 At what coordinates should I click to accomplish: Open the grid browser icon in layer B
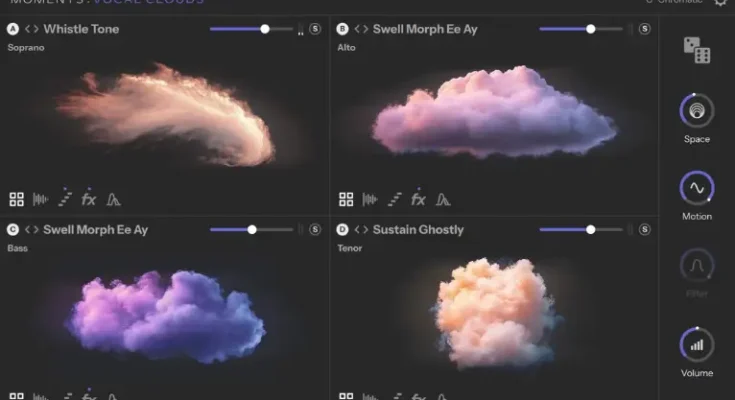346,199
